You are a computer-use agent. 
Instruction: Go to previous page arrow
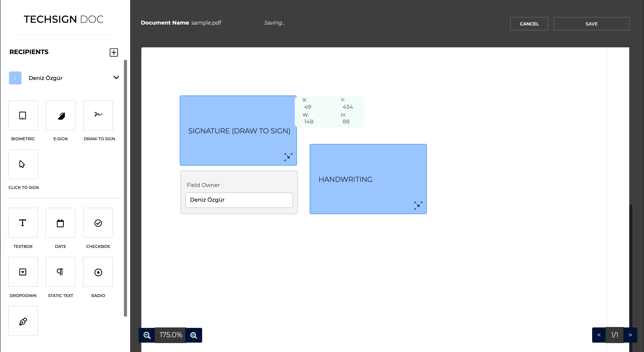pyautogui.click(x=599, y=335)
